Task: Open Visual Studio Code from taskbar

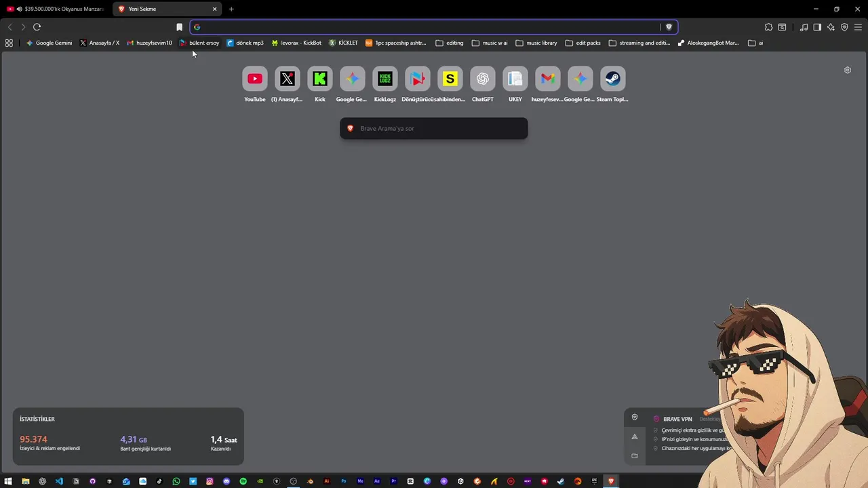Action: [x=59, y=481]
